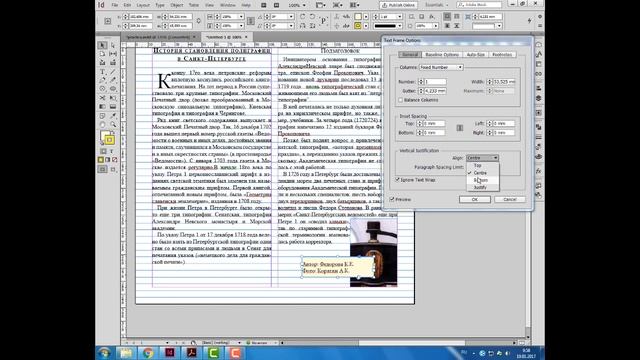Open Chrome from the Windows taskbar

pyautogui.click(x=148, y=353)
